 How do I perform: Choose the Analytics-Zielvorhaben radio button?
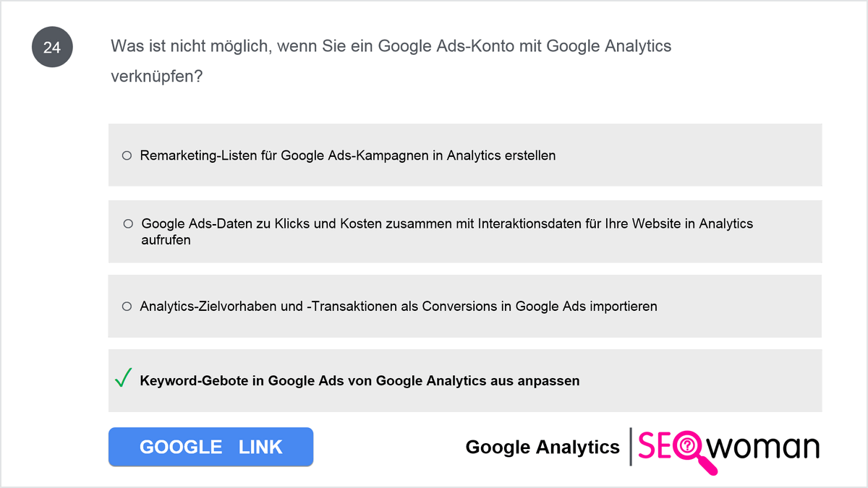127,307
